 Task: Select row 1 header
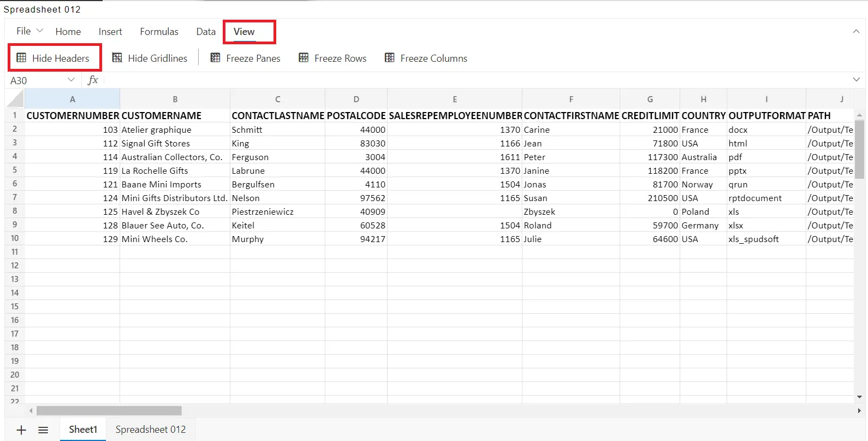coord(15,115)
